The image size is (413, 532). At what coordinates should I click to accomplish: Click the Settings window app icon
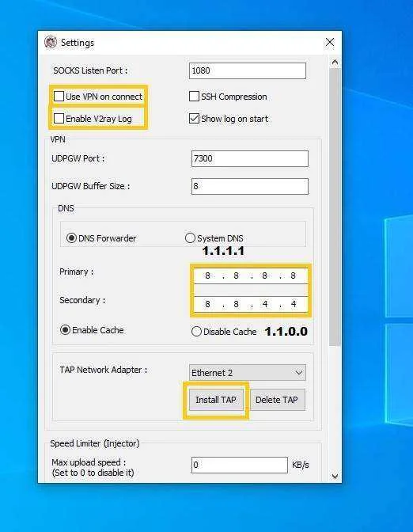point(51,43)
